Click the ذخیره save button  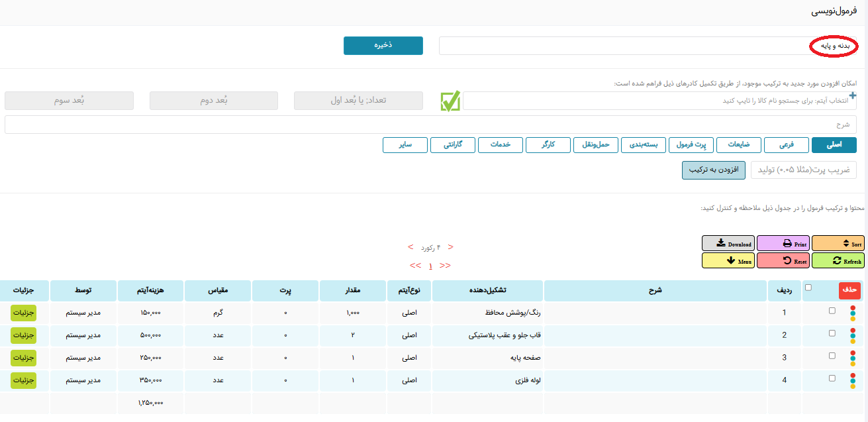click(383, 46)
